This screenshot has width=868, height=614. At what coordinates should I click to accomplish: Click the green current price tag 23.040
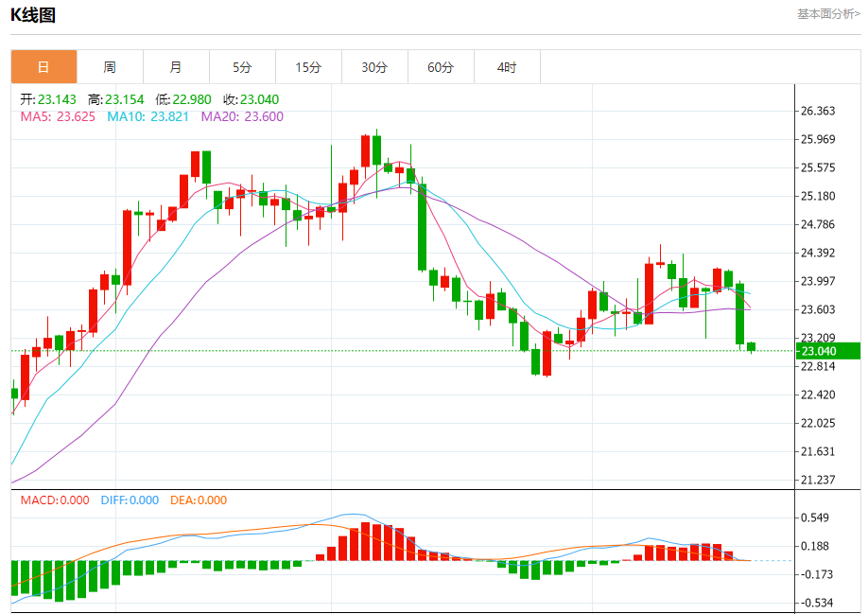pyautogui.click(x=828, y=351)
